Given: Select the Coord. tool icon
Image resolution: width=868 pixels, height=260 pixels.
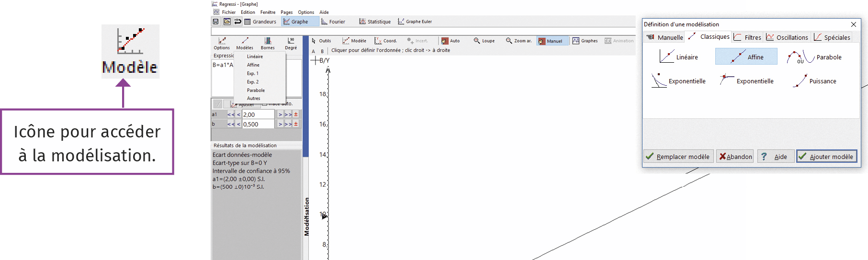Looking at the screenshot, I should pos(385,41).
